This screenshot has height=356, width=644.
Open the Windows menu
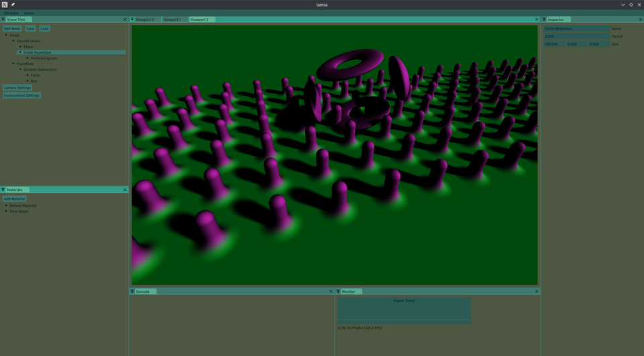11,13
